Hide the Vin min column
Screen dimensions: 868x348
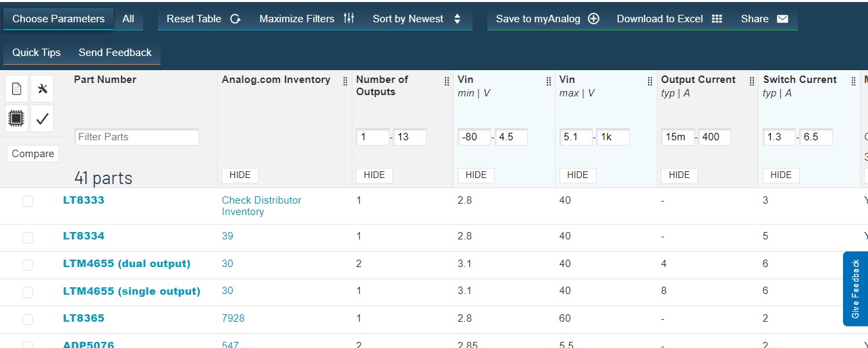point(476,175)
